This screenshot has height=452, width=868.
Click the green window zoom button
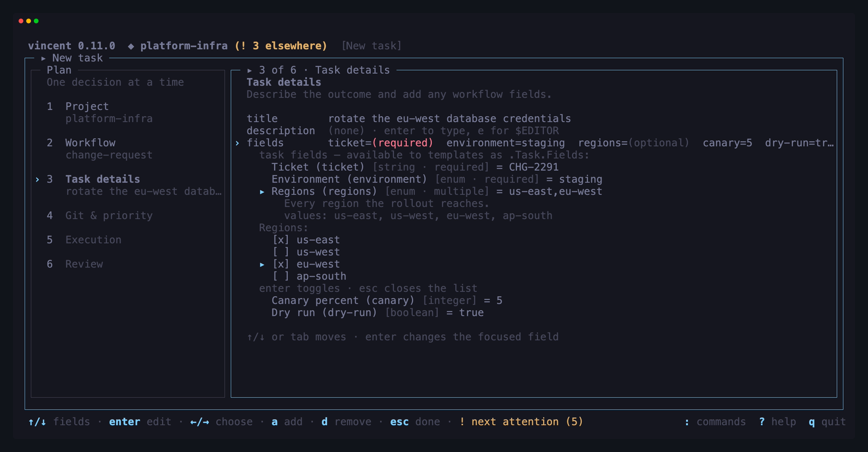(x=36, y=21)
